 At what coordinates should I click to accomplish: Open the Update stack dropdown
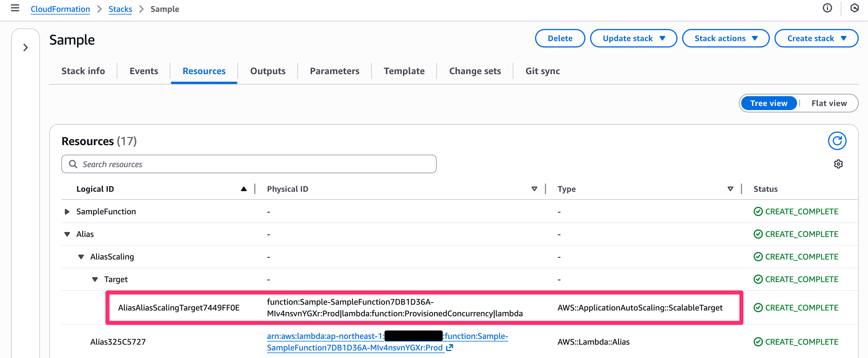633,39
